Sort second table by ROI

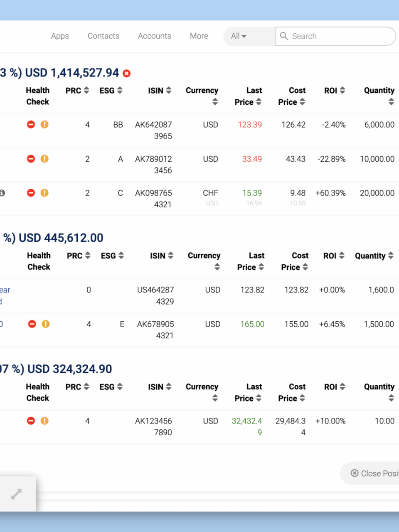pos(342,256)
